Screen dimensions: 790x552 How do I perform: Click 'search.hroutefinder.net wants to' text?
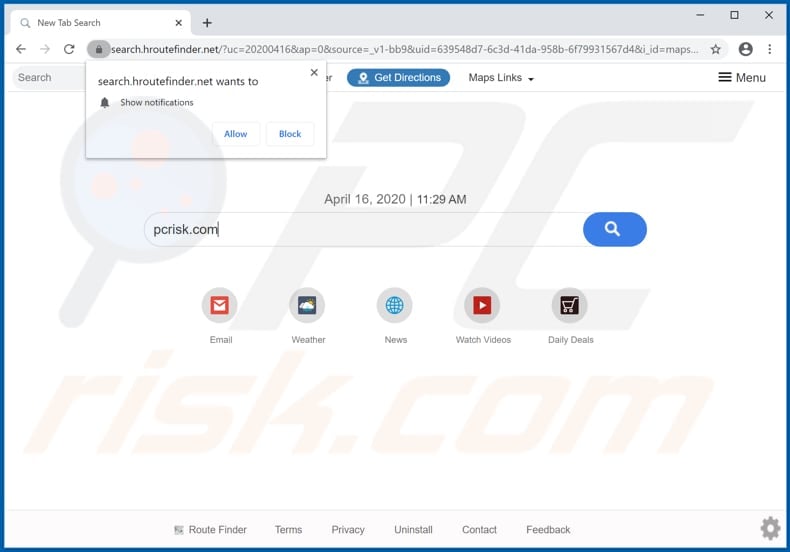click(178, 82)
